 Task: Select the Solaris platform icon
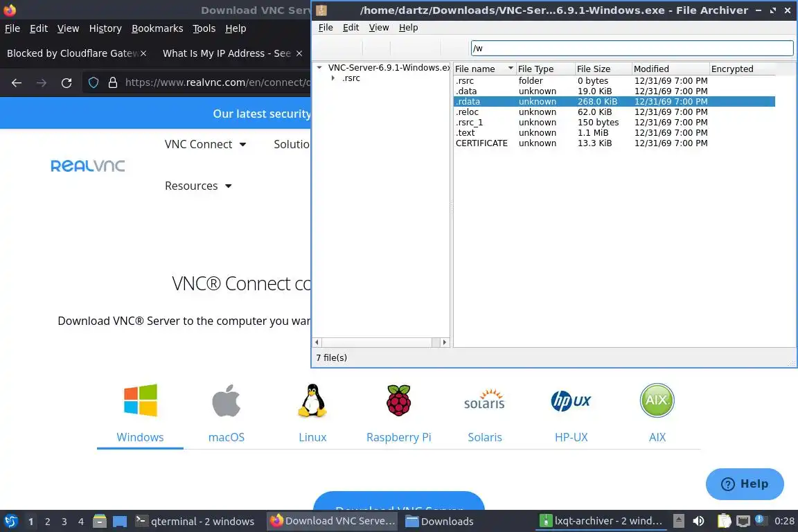point(484,400)
